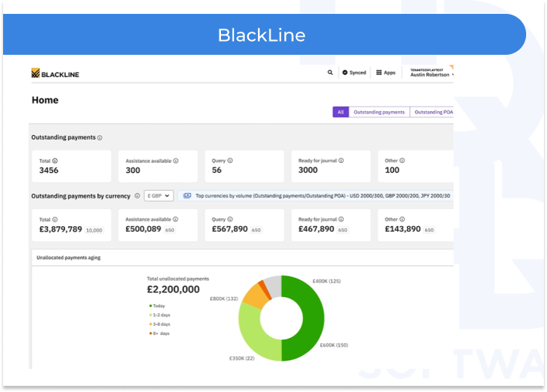Click the currency banner money icon

coord(187,195)
